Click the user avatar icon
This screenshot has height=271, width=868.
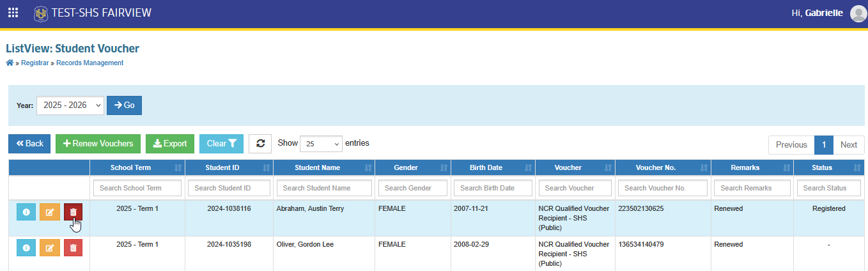pos(858,13)
